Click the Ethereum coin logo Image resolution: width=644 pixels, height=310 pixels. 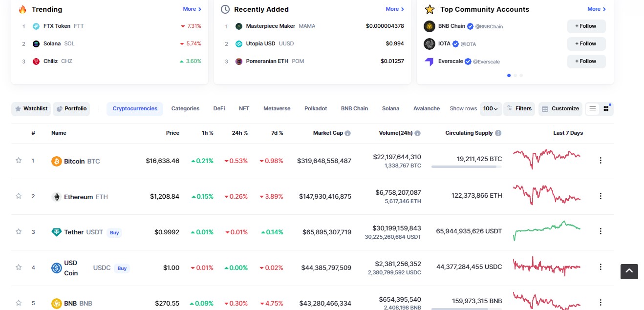coord(57,197)
